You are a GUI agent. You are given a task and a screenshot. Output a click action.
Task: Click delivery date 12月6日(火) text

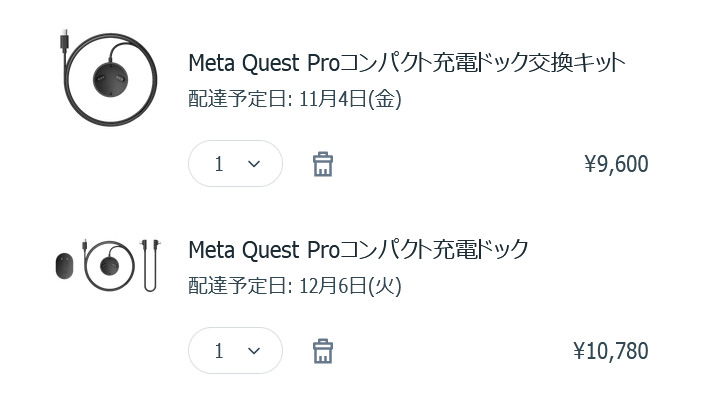[350, 286]
